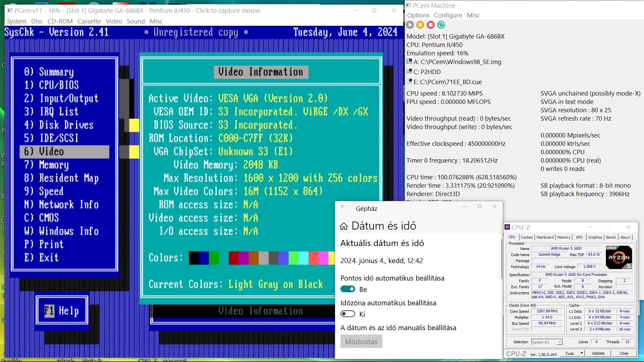
Task: Open the Sound menu in PCem
Action: pyautogui.click(x=136, y=21)
